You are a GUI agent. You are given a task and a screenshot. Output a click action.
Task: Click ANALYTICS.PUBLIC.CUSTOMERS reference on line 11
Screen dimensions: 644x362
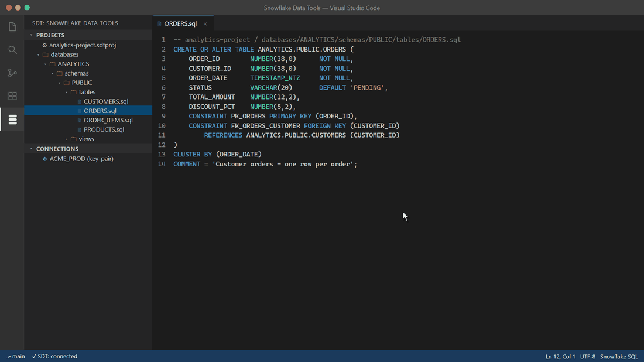296,135
